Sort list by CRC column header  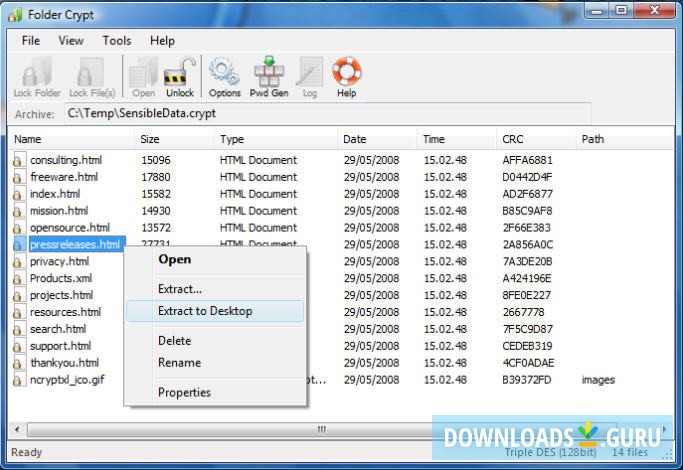(537, 139)
